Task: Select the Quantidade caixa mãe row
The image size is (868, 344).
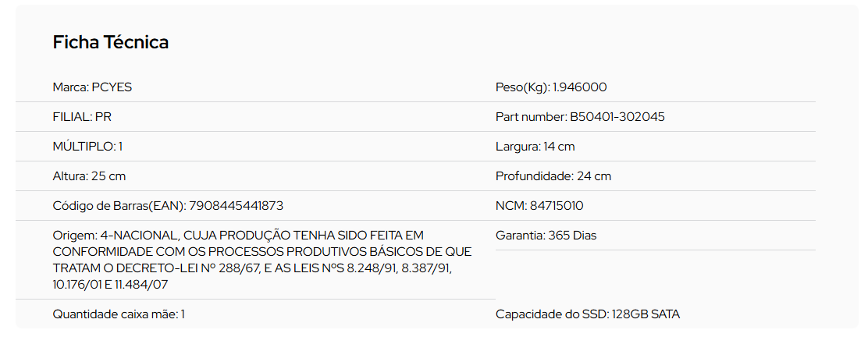Action: tap(255, 314)
